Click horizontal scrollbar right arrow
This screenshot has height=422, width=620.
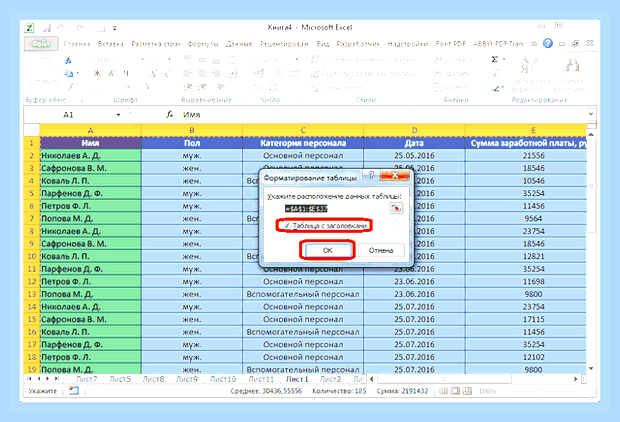tap(575, 379)
